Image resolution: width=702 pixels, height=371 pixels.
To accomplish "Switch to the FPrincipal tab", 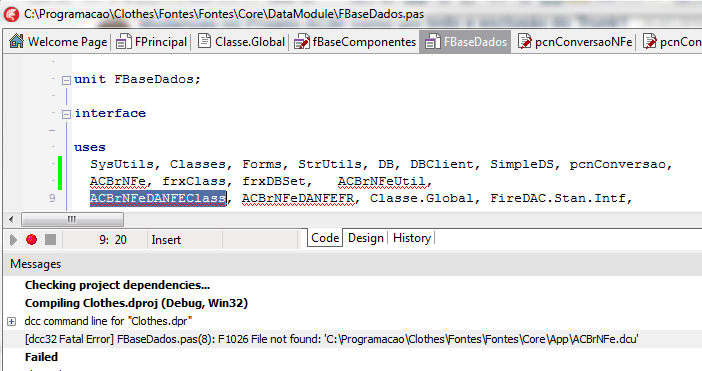I will [151, 42].
